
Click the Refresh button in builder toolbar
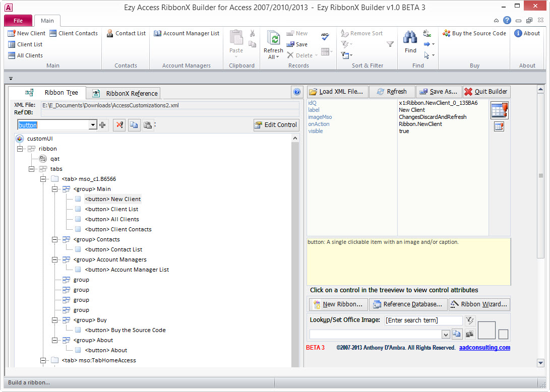click(392, 92)
